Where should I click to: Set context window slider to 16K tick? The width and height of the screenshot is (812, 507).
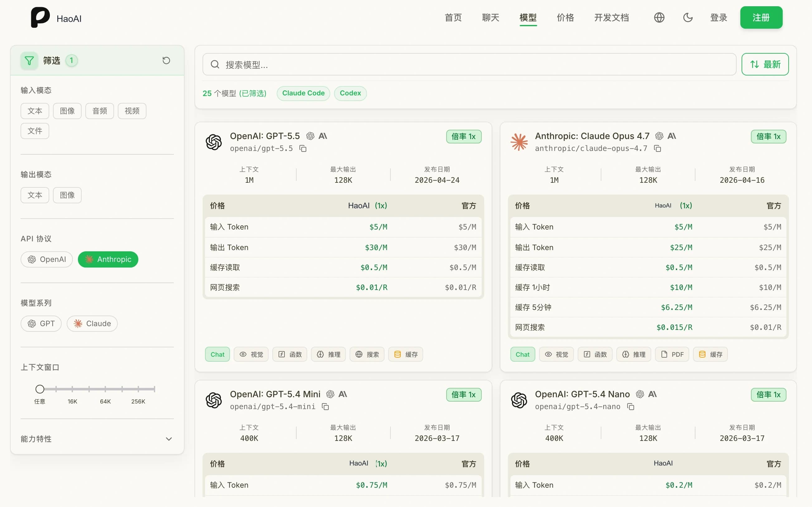point(72,389)
